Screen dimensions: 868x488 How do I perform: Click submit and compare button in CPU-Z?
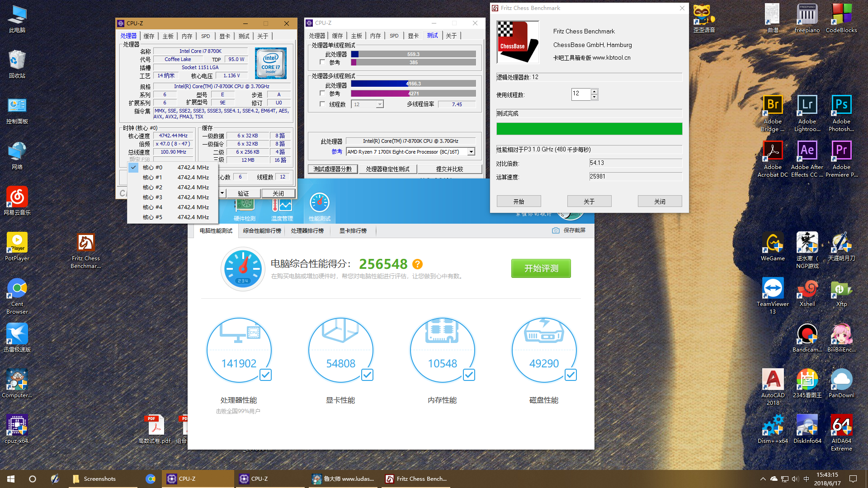[x=449, y=169]
